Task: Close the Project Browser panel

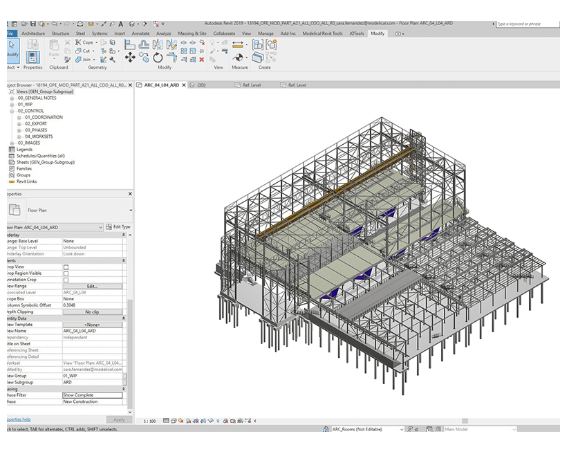Action: click(x=130, y=85)
